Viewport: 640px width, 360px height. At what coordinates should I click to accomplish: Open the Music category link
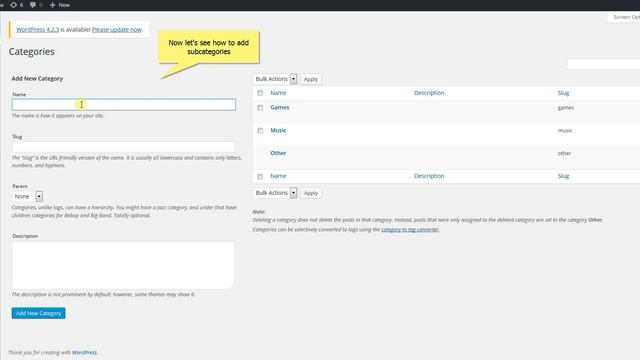coord(278,130)
